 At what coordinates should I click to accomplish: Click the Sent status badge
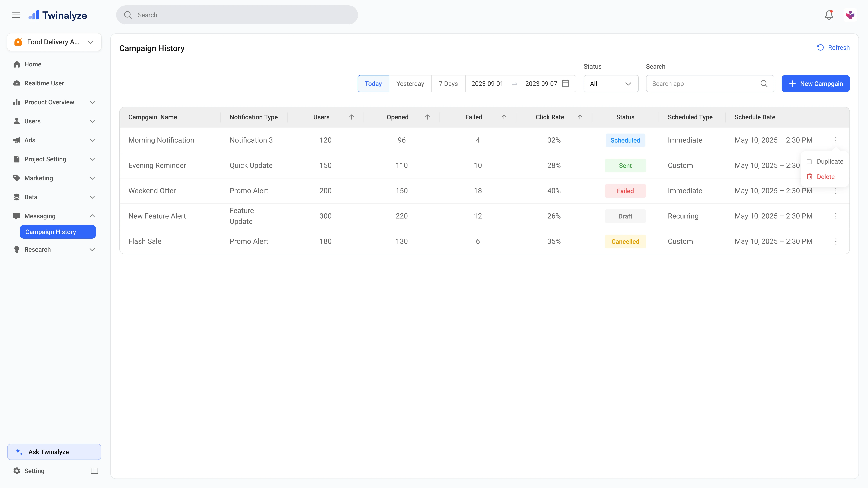tap(625, 165)
